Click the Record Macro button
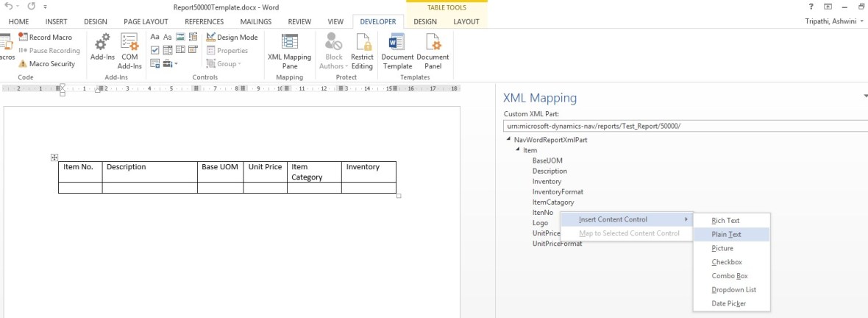 point(46,37)
